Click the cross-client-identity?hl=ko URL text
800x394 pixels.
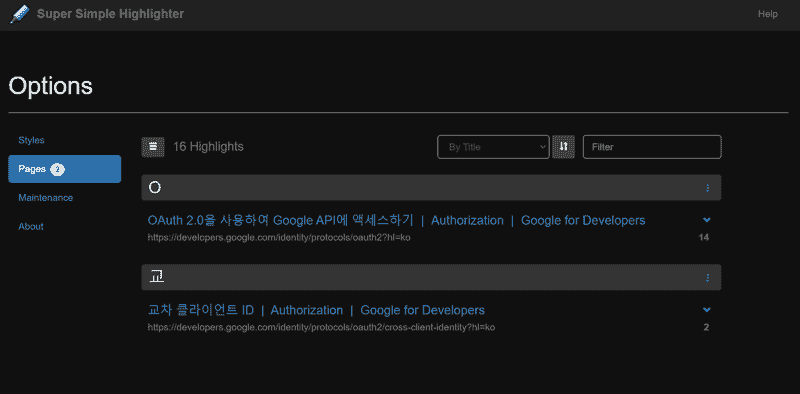pos(321,328)
